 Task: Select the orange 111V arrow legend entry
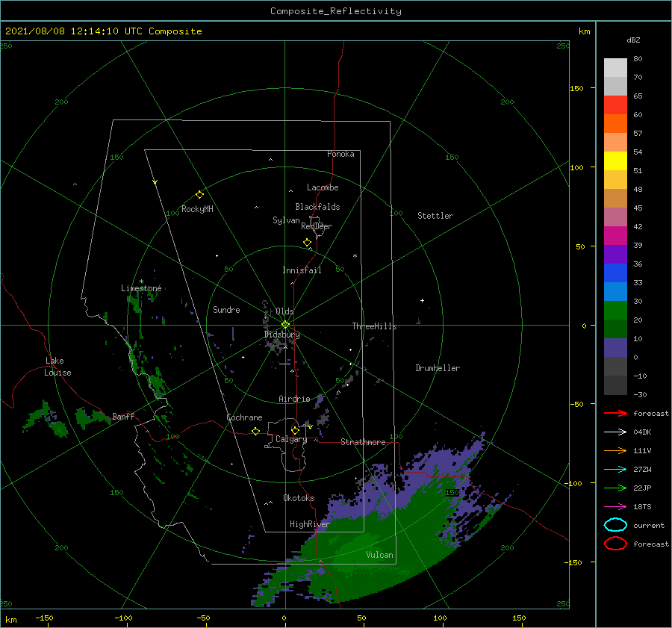615,450
